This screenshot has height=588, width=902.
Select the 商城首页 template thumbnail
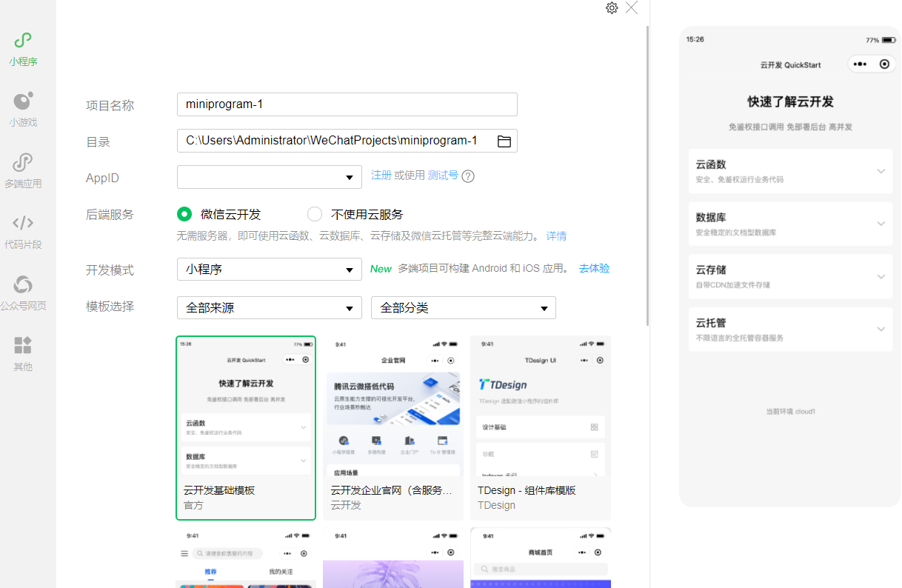541,558
